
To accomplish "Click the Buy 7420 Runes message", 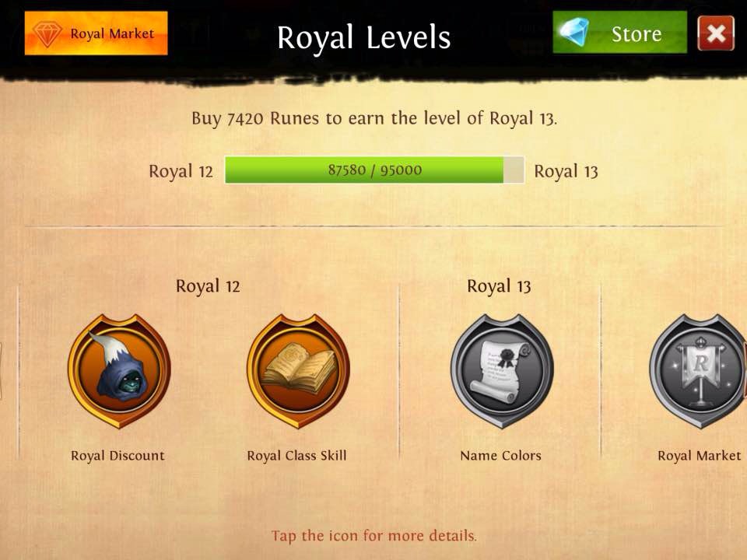I will [374, 118].
